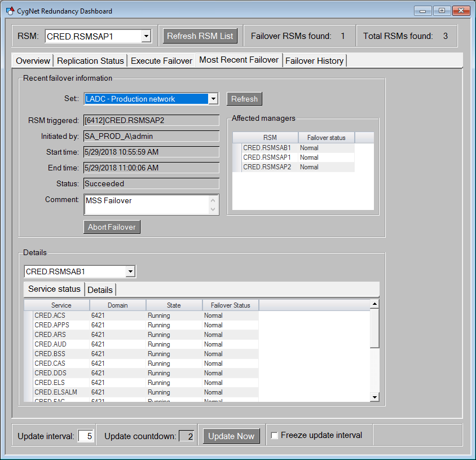Screen dimensions: 476x460
Task: Click the Failover Status column header in Details
Action: 231,305
